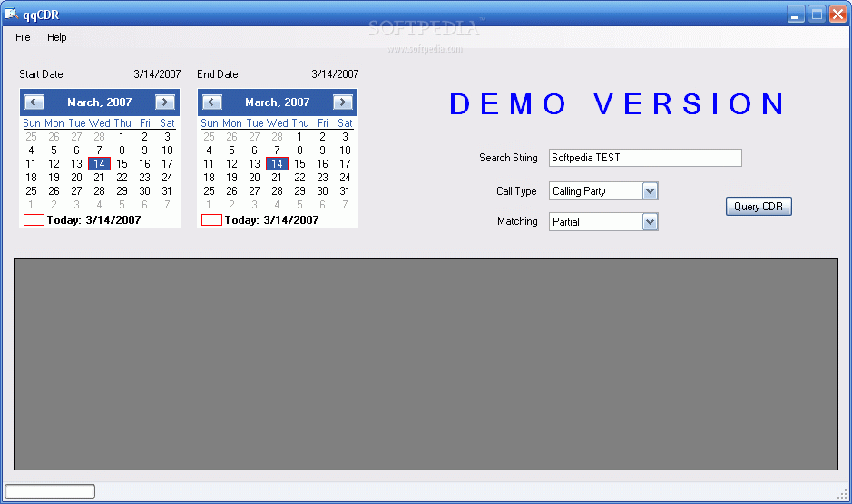
Task: Click the Query CDR button
Action: [759, 207]
